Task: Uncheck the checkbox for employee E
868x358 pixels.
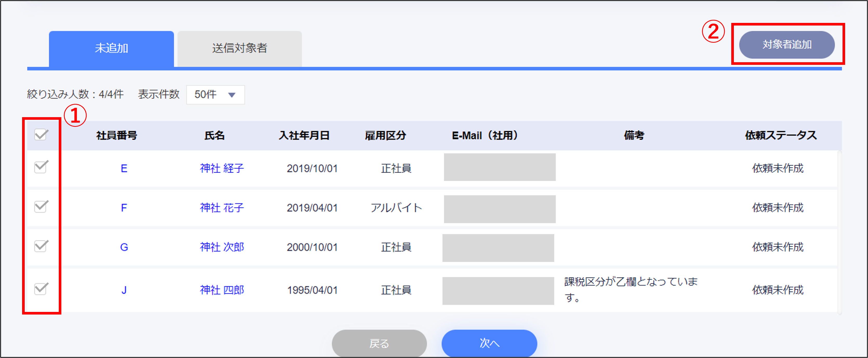Action: 41,167
